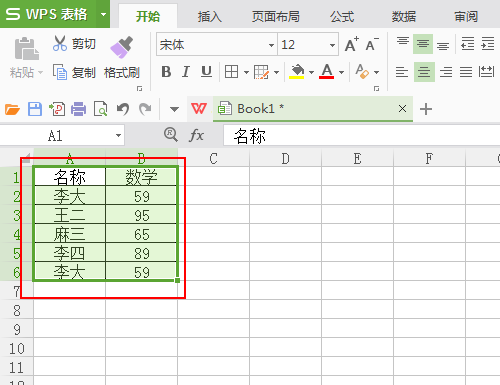
Task: Expand quick access toolbar customization arrow
Action: (x=174, y=109)
